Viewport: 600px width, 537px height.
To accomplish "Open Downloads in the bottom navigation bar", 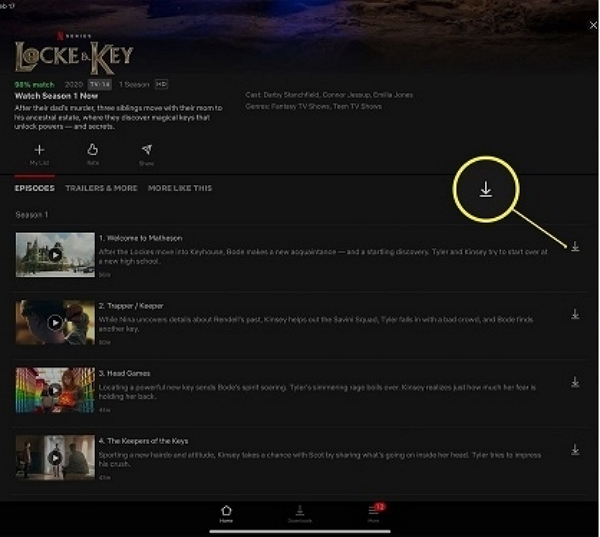I will click(x=300, y=512).
